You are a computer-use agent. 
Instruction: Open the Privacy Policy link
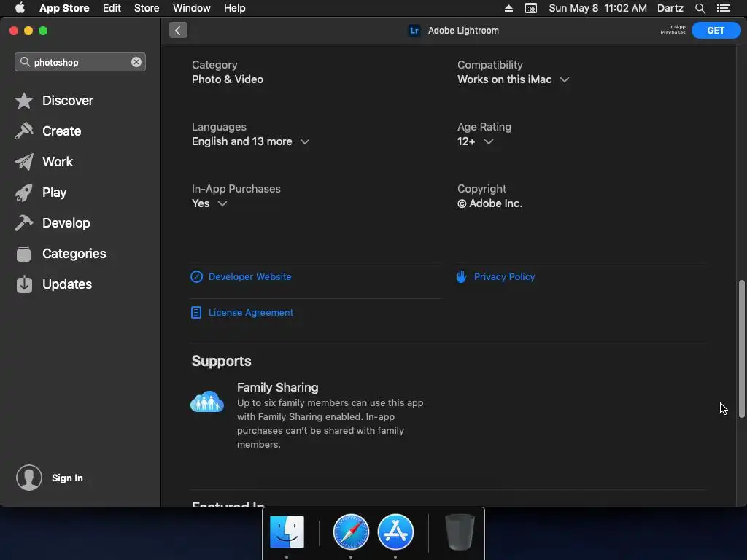pyautogui.click(x=505, y=276)
